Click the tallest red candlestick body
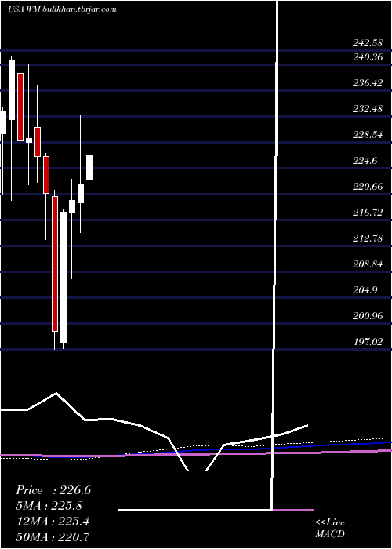 point(55,264)
